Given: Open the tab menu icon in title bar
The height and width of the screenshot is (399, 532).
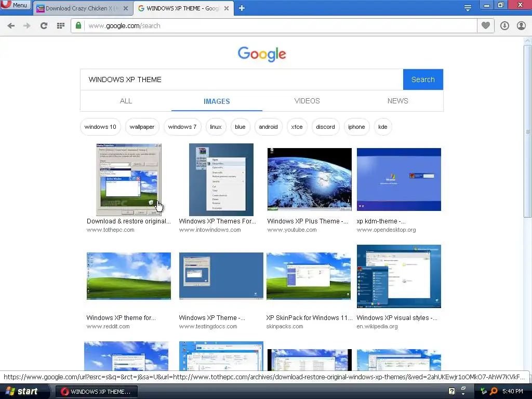Looking at the screenshot, I should (x=468, y=8).
